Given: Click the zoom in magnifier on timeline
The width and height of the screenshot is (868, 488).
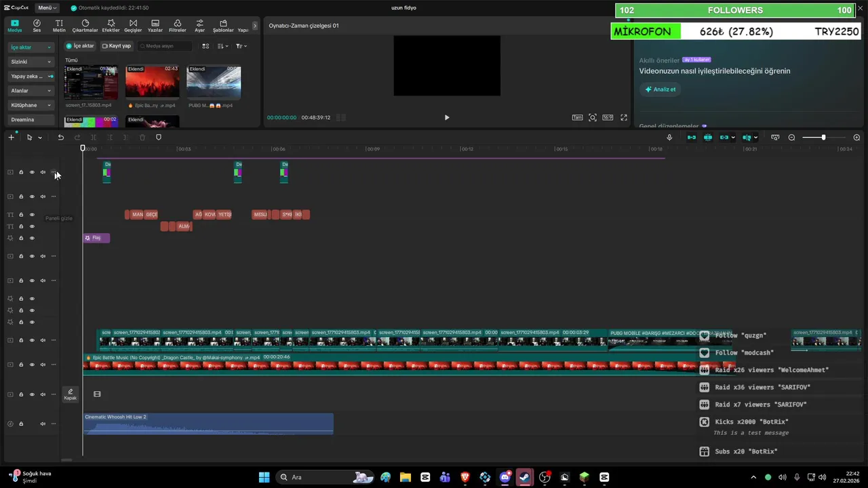Looking at the screenshot, I should 856,138.
